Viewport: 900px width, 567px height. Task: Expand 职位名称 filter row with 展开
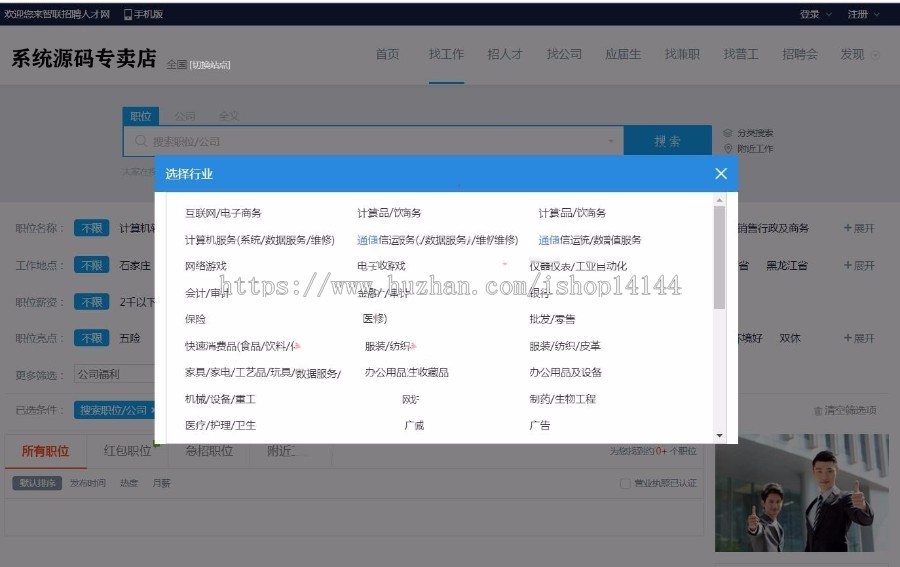pos(859,228)
